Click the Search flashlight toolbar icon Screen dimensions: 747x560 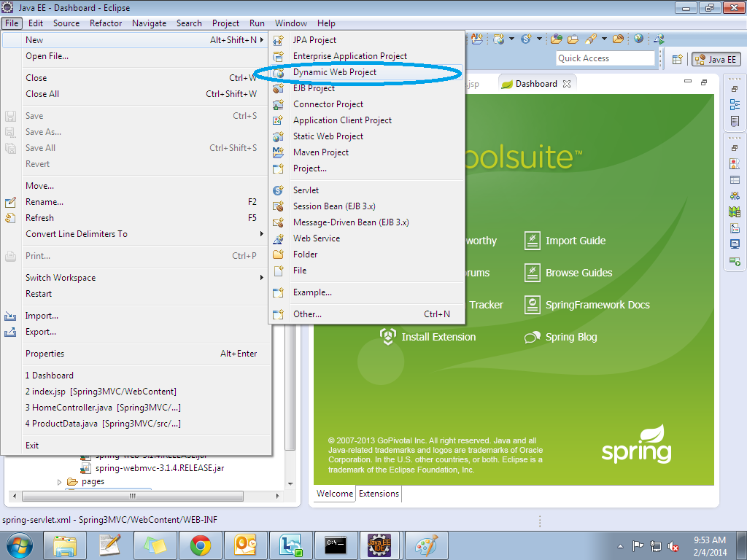pyautogui.click(x=591, y=39)
